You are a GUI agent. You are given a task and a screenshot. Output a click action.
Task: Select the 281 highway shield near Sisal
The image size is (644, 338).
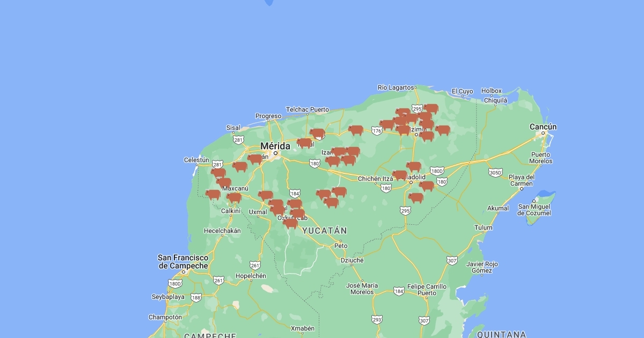click(239, 139)
